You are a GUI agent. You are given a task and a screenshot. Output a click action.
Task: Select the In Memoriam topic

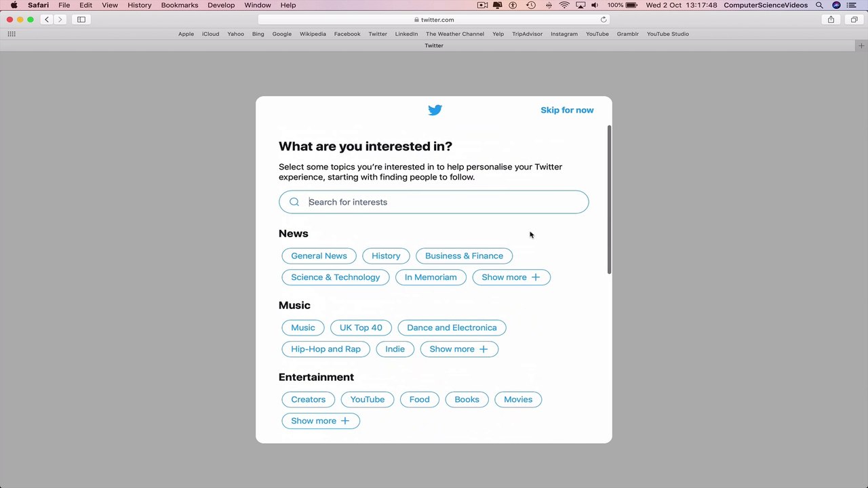[431, 277]
